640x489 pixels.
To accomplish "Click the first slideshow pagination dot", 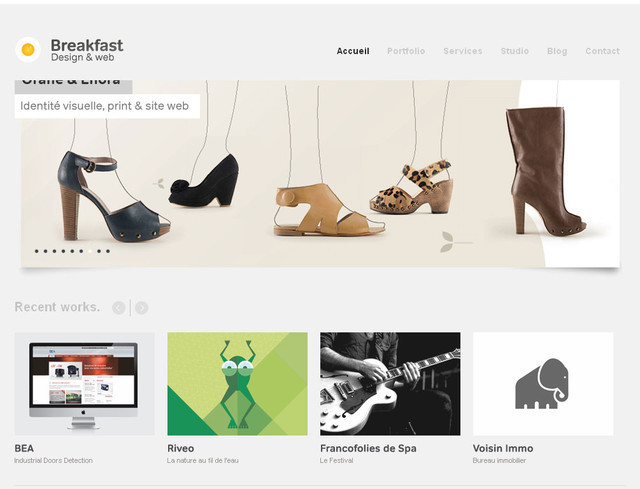I will tap(37, 251).
